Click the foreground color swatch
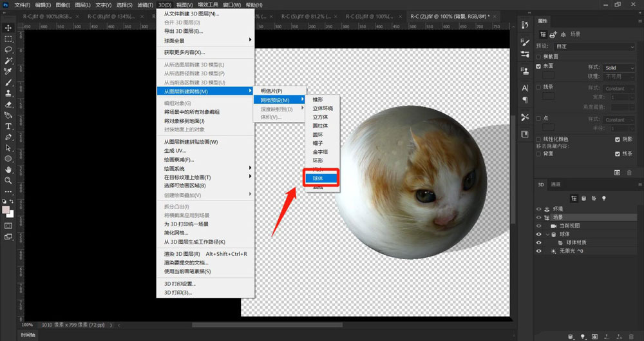This screenshot has width=644, height=341. click(6, 209)
